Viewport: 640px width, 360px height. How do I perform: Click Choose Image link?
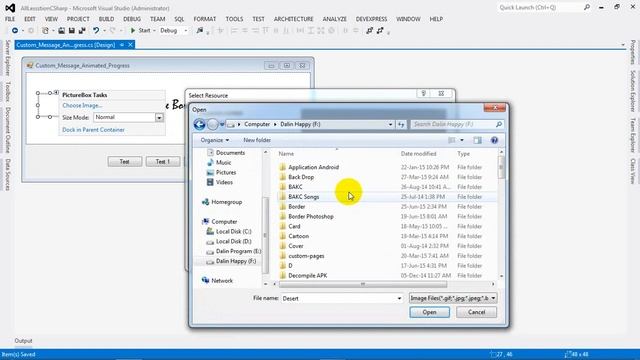click(82, 105)
